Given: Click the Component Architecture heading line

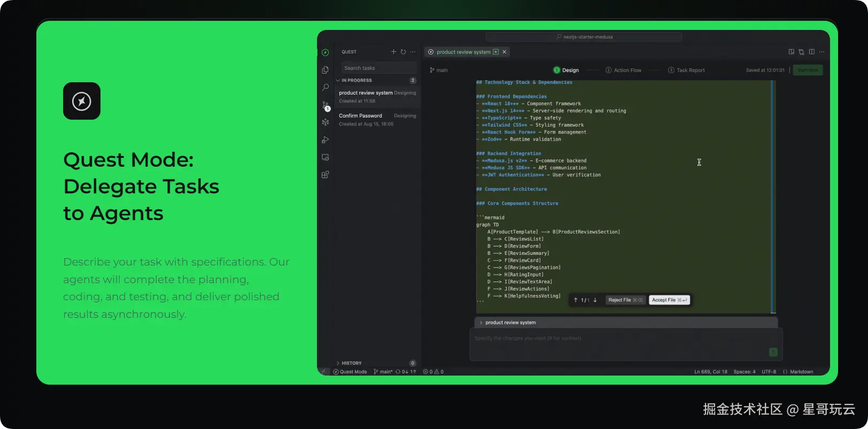Looking at the screenshot, I should [x=511, y=189].
